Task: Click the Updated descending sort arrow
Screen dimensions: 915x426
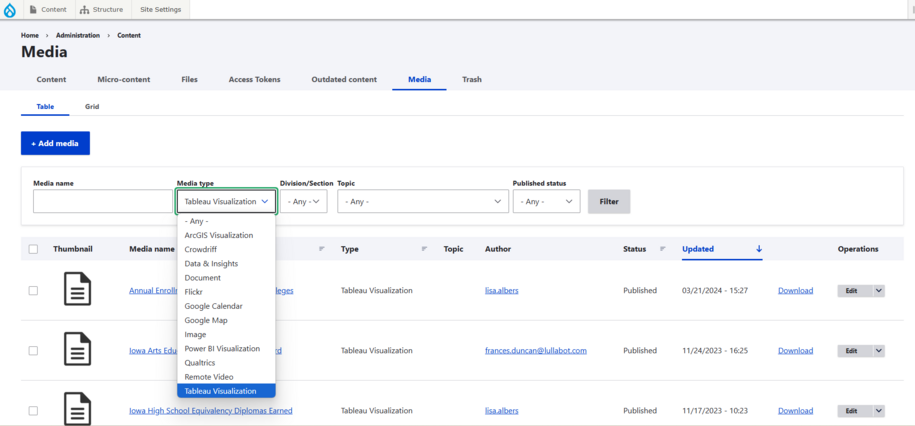Action: point(759,249)
